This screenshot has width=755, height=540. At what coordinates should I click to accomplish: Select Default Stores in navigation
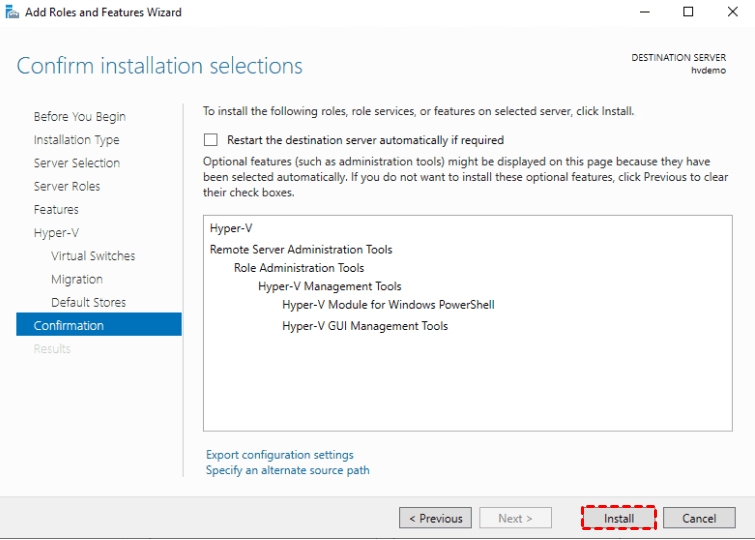88,302
